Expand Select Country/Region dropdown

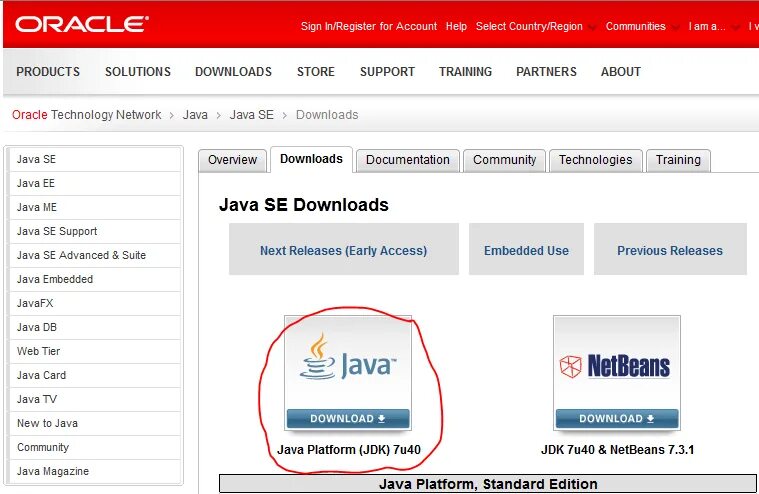pyautogui.click(x=535, y=26)
